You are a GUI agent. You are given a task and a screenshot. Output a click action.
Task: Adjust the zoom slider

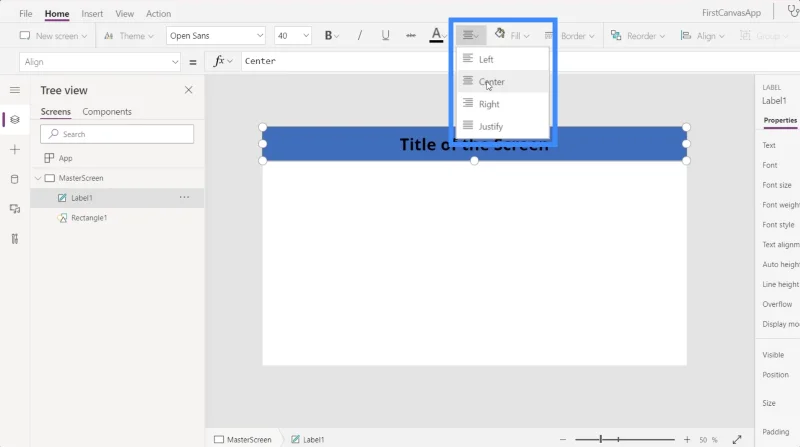point(624,439)
